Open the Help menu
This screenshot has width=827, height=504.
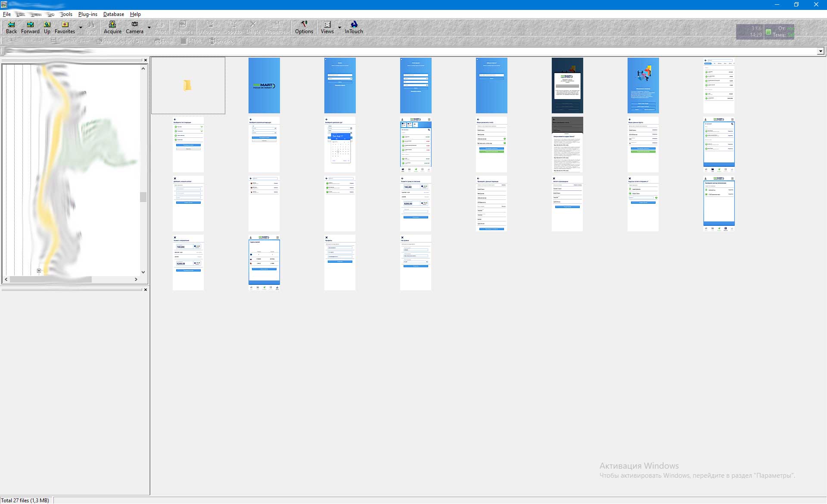pos(135,14)
